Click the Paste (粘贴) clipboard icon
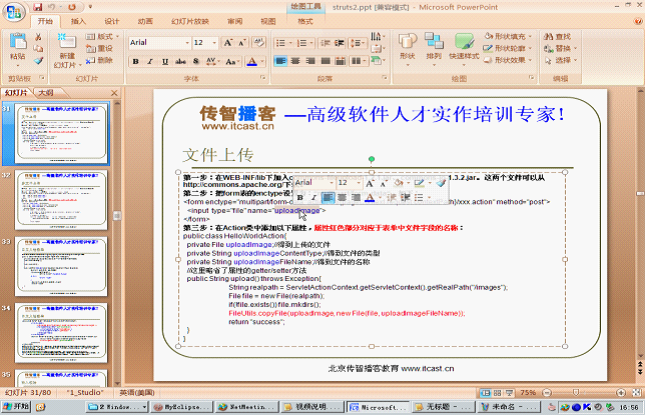 pyautogui.click(x=18, y=41)
